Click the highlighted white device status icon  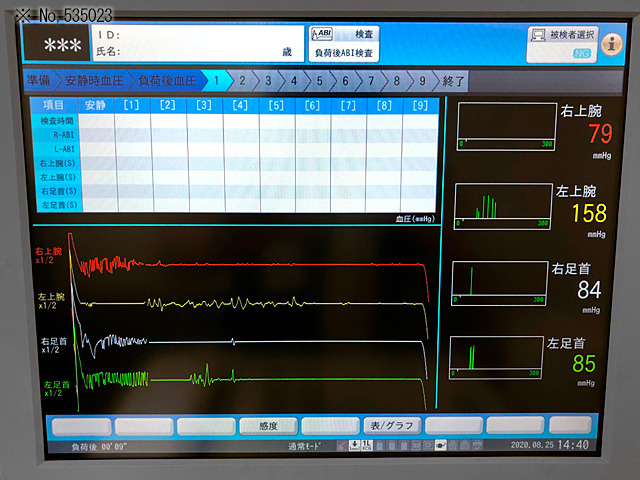coord(440,445)
